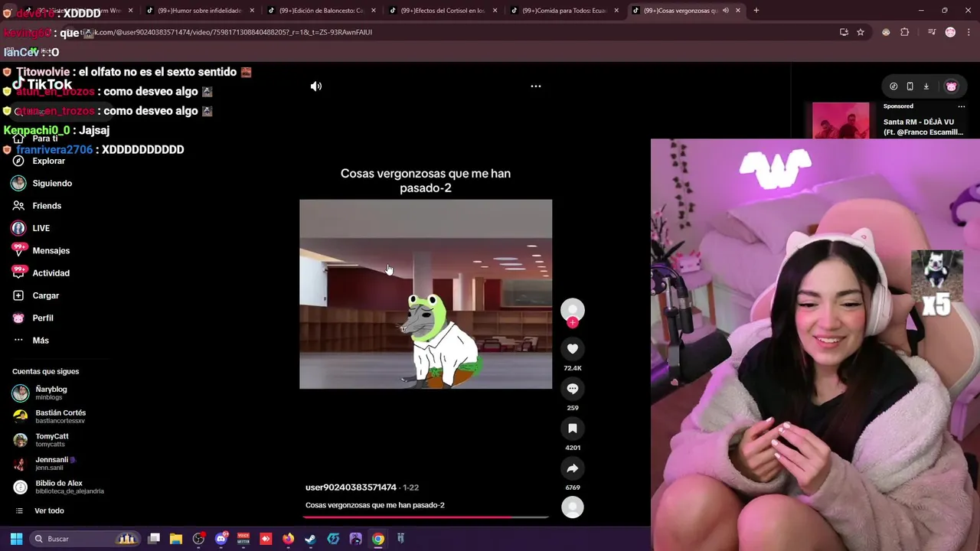Open Mensajes inbox
The width and height of the screenshot is (980, 551).
tap(41, 251)
